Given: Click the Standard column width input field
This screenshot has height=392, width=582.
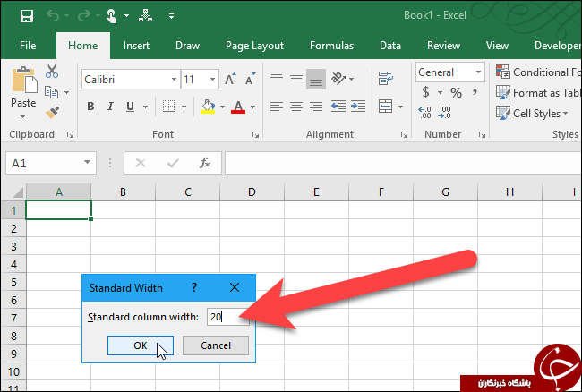Looking at the screenshot, I should coord(228,317).
